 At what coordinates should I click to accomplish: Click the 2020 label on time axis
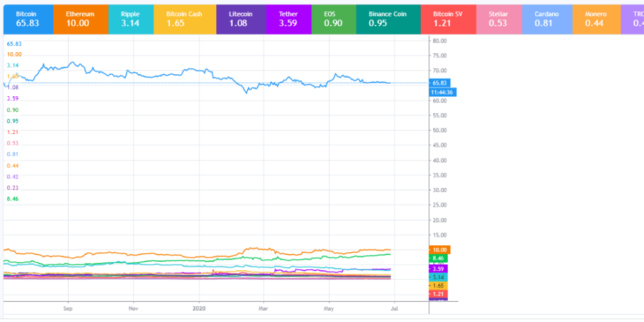(x=199, y=307)
